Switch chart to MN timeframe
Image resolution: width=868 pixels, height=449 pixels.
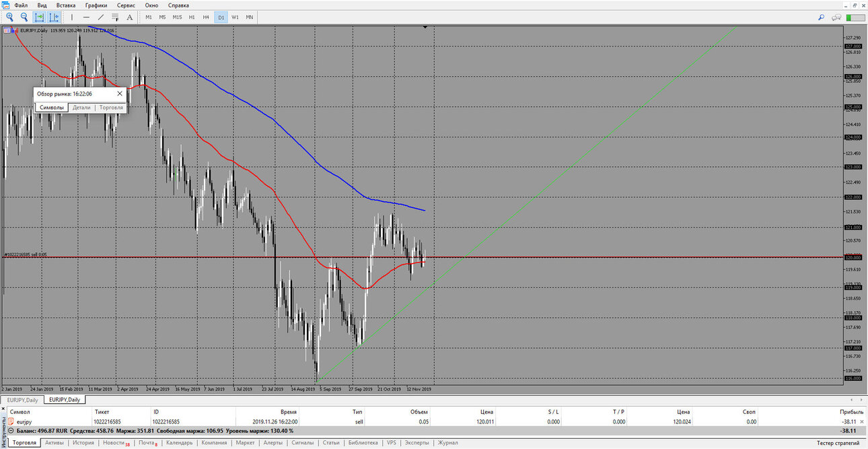250,17
